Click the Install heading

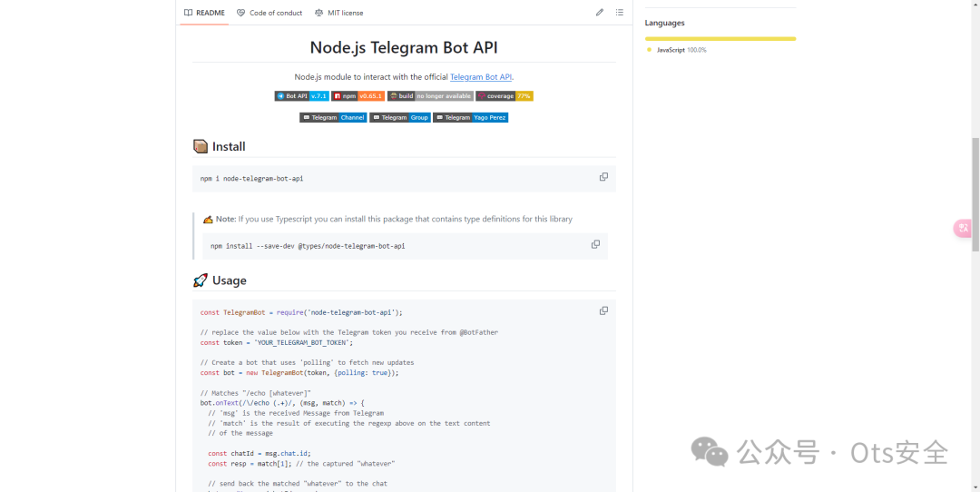coord(229,147)
